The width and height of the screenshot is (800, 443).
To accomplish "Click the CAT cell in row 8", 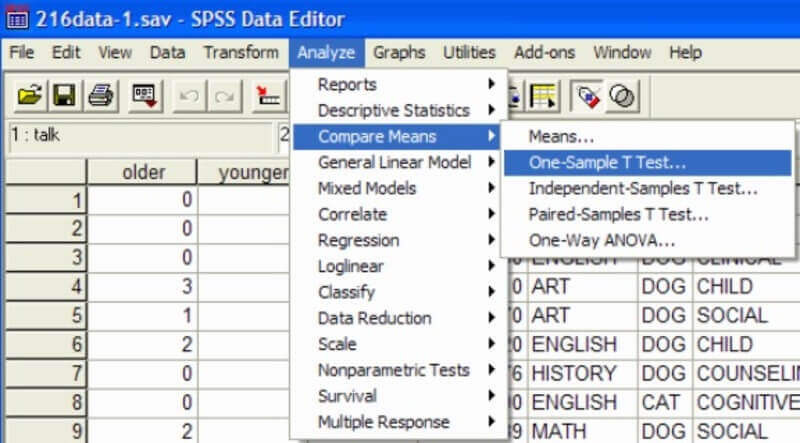I will [664, 402].
